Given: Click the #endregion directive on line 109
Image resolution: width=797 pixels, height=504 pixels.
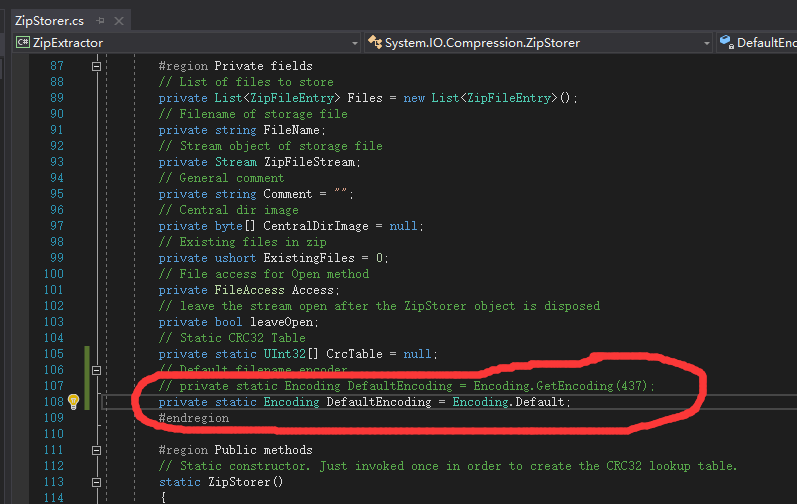Looking at the screenshot, I should pos(194,418).
